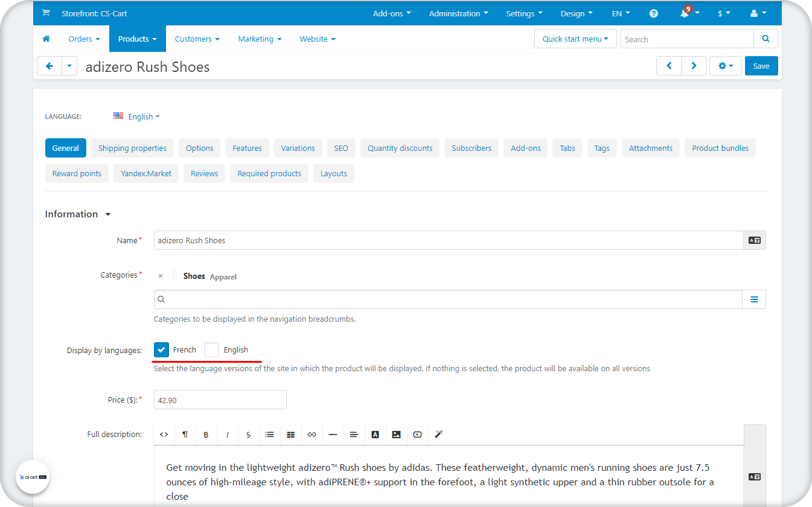
Task: Apply strikethrough formatting in editor
Action: [x=248, y=435]
